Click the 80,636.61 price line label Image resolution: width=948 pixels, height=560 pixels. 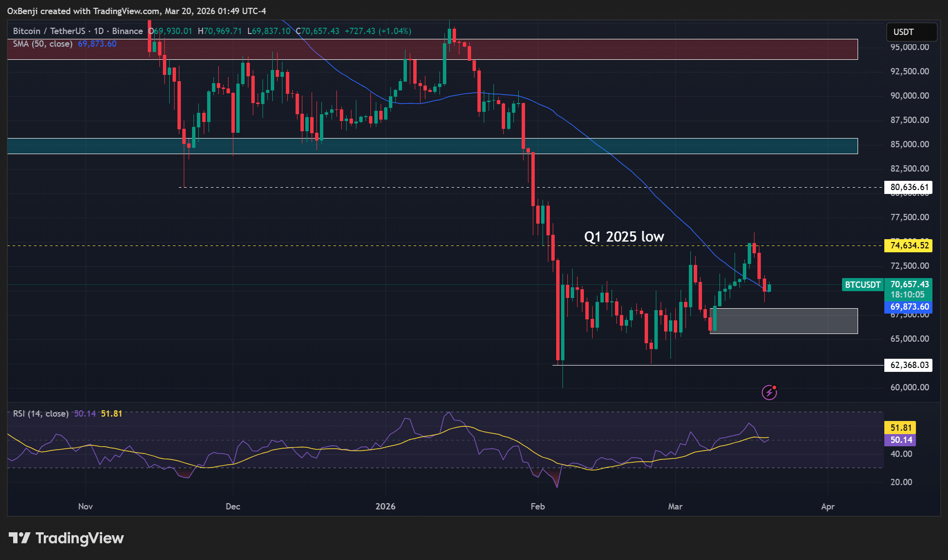click(x=908, y=187)
